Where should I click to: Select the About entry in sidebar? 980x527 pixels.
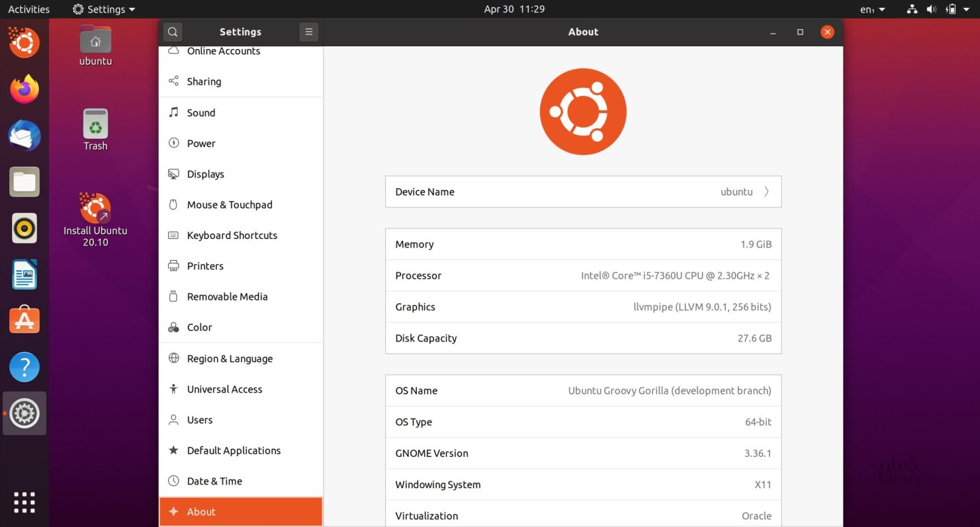pos(241,512)
